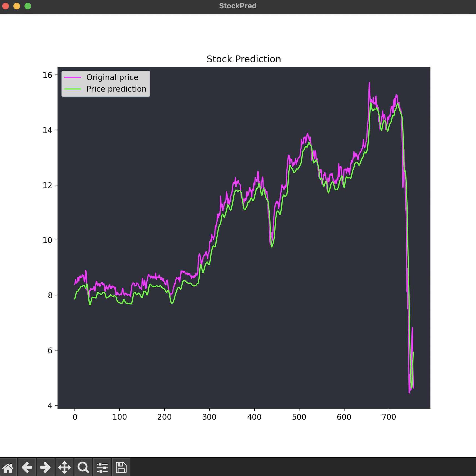476x476 pixels.
Task: Go forward to the next view
Action: 46,467
